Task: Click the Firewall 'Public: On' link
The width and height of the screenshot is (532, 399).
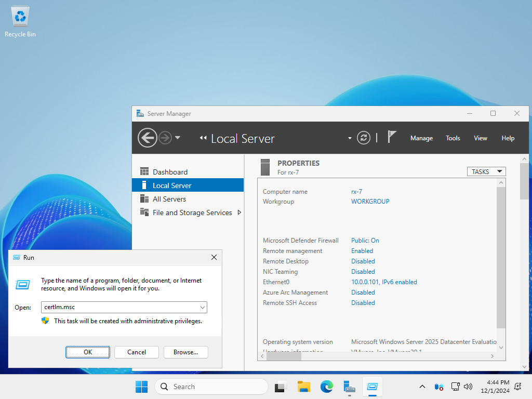Action: click(x=365, y=241)
